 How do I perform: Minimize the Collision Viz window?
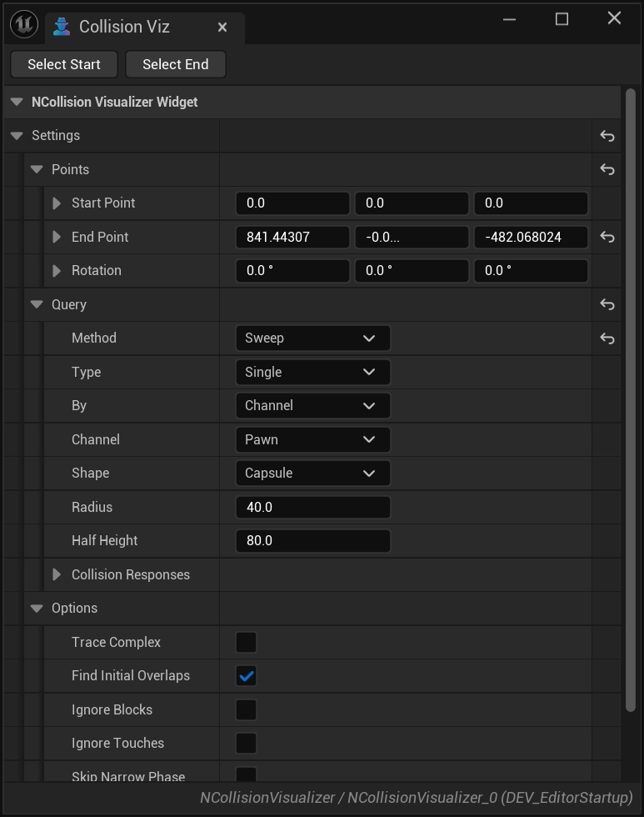pyautogui.click(x=509, y=19)
